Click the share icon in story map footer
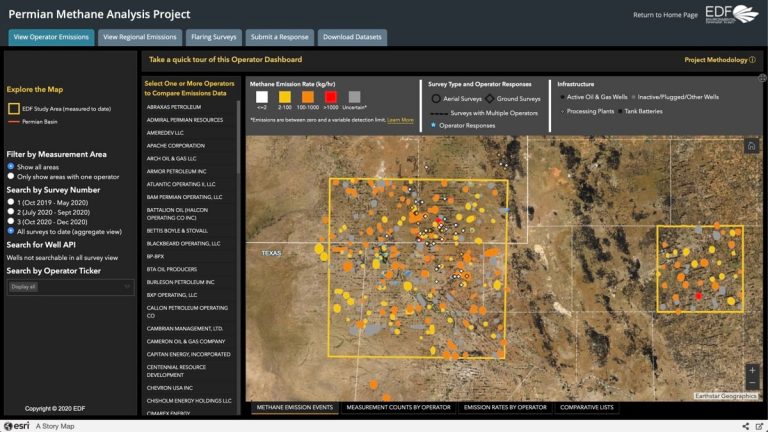Screen dimensions: 768x432 745,426
